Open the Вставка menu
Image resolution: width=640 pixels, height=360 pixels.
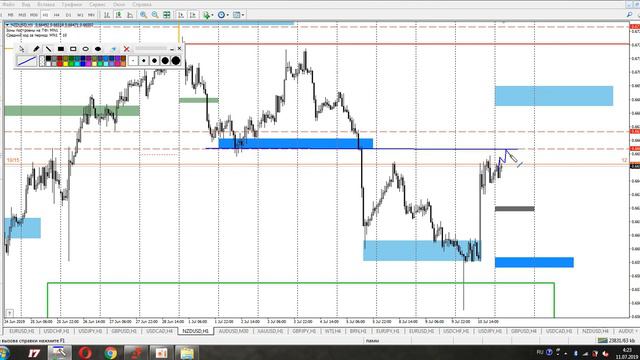coord(46,4)
